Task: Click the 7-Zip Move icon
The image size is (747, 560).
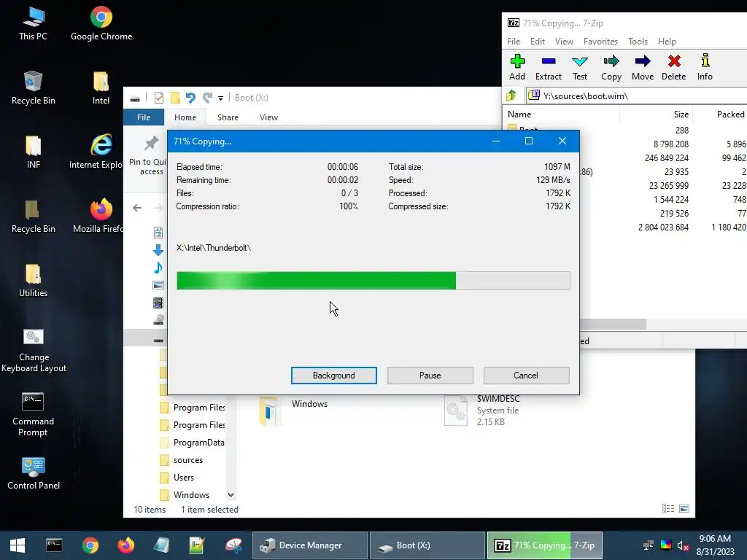Action: [x=643, y=68]
